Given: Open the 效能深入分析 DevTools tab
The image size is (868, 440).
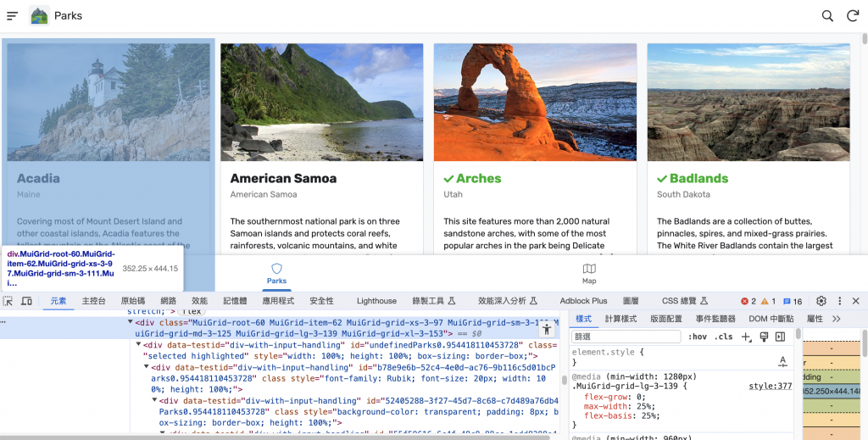Looking at the screenshot, I should (508, 301).
